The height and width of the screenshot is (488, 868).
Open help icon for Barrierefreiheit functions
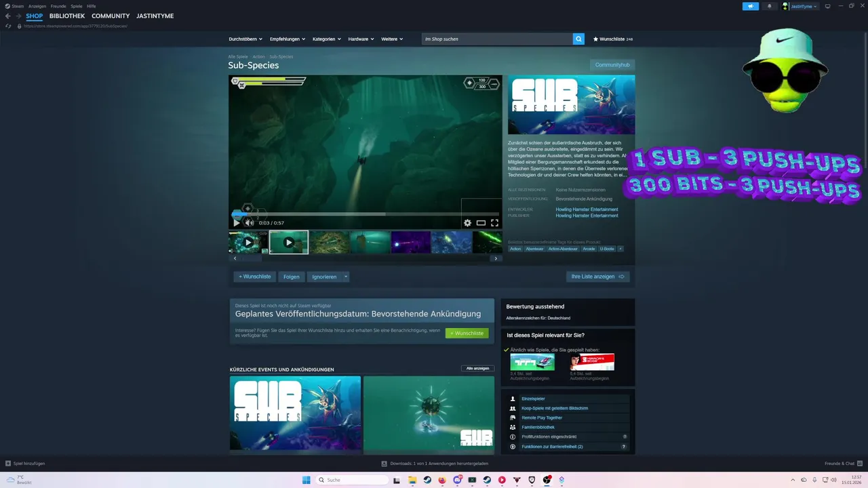pyautogui.click(x=623, y=447)
